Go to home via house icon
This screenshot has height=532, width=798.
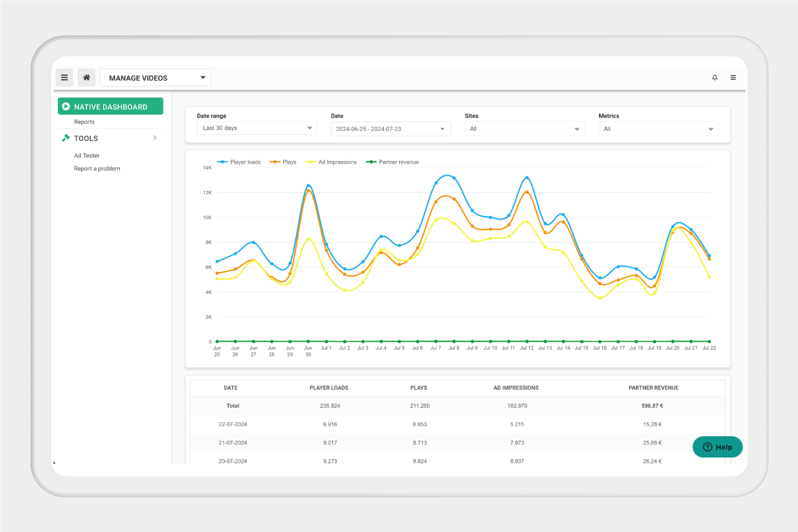86,78
